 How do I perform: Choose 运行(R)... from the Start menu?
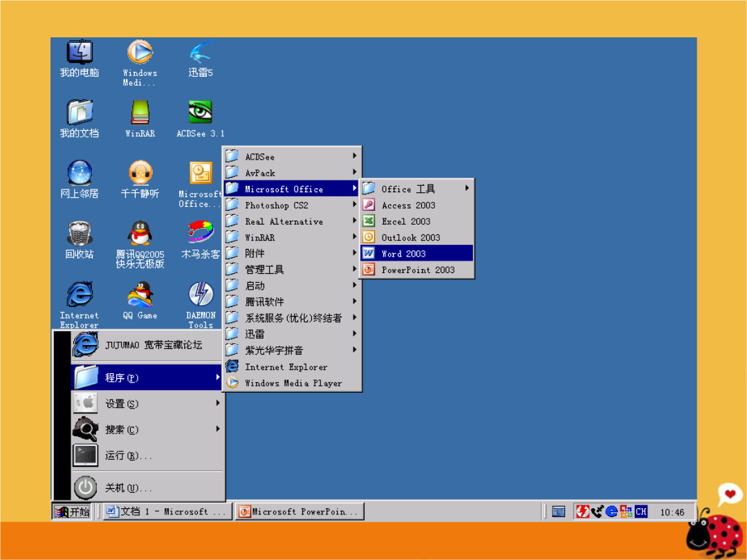(x=147, y=456)
